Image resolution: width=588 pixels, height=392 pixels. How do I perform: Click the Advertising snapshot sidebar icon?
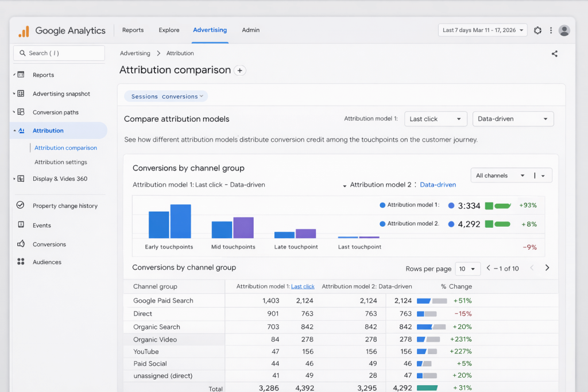[21, 94]
